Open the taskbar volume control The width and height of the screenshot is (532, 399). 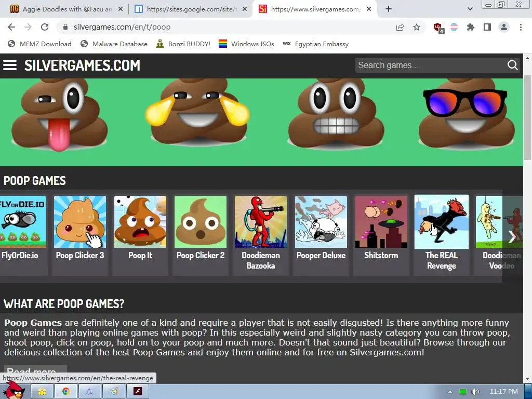tap(475, 392)
